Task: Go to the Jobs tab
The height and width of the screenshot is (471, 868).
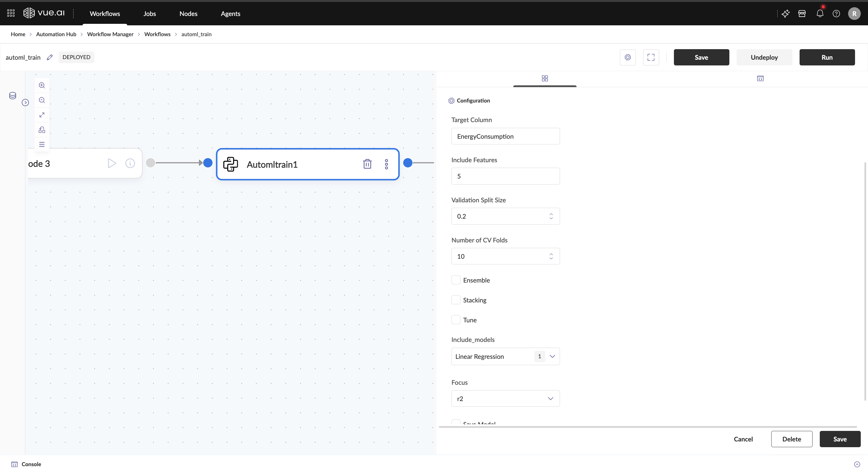Action: tap(149, 14)
